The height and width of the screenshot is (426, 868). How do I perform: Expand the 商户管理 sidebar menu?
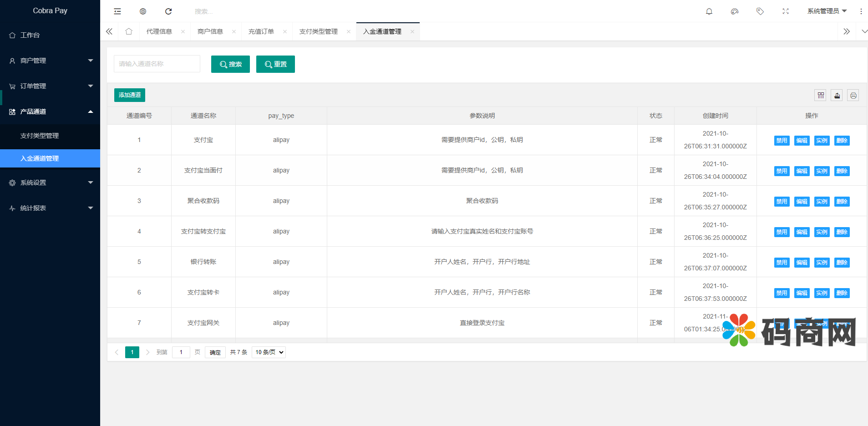pyautogui.click(x=50, y=61)
